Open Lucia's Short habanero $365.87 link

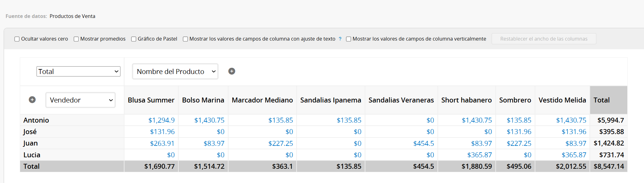[x=479, y=155]
